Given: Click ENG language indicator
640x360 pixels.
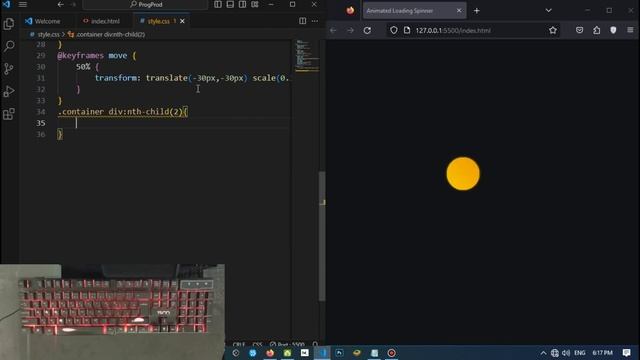Looking at the screenshot, I should tap(580, 353).
